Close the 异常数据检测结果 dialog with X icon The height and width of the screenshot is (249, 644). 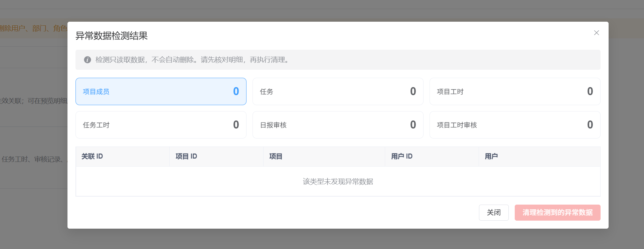click(x=596, y=33)
